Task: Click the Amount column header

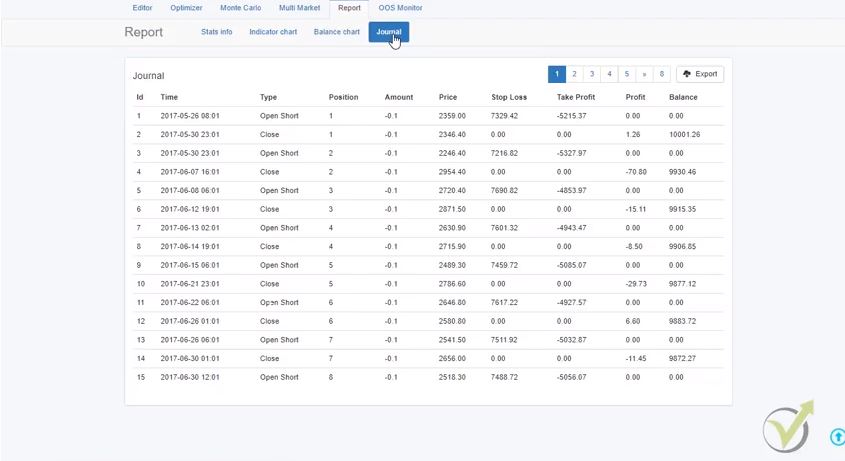Action: click(399, 97)
